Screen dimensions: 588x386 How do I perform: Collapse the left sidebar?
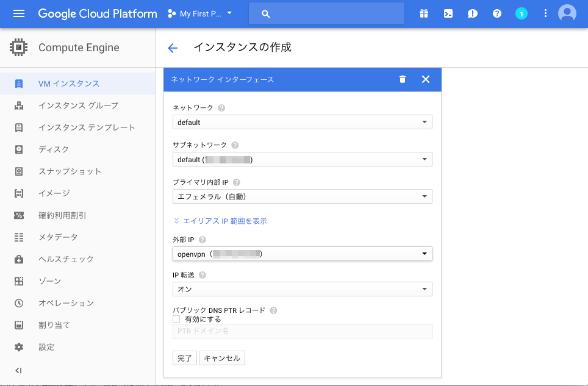[17, 370]
